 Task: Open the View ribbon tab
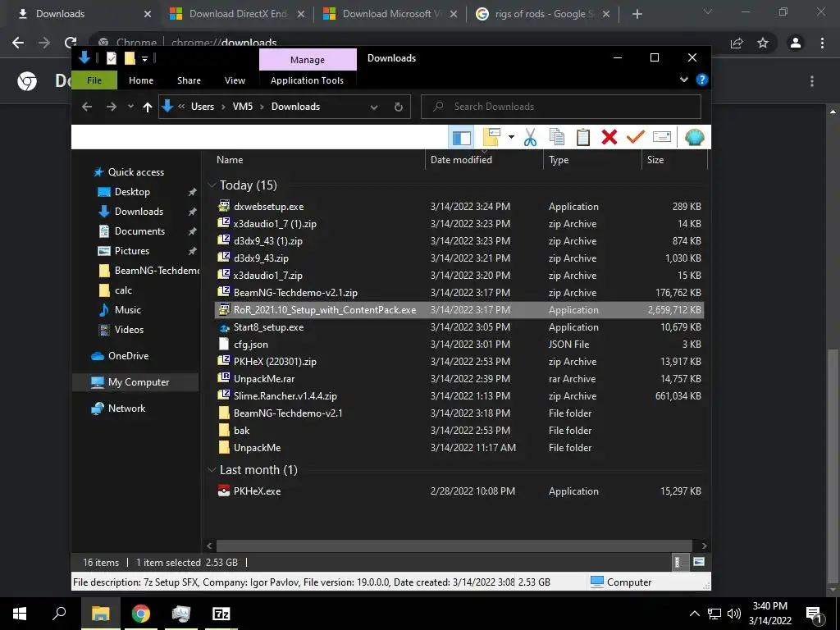click(x=235, y=80)
